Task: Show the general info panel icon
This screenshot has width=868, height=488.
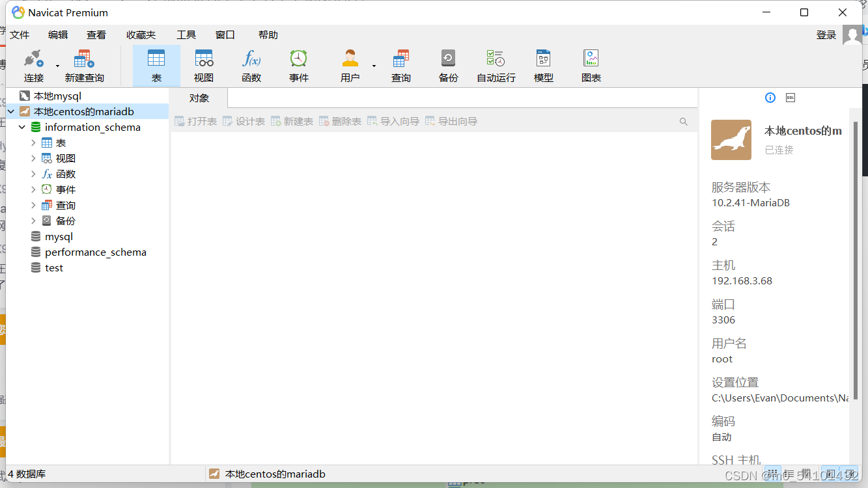Action: [770, 98]
